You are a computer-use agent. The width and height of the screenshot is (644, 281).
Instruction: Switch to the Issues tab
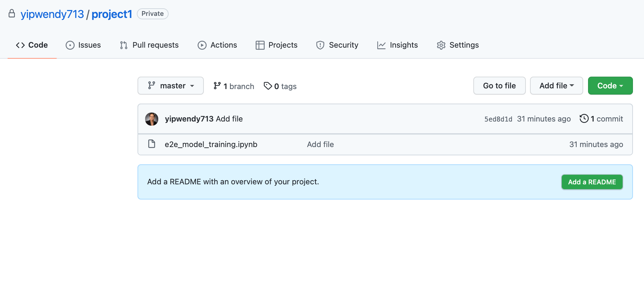click(83, 45)
